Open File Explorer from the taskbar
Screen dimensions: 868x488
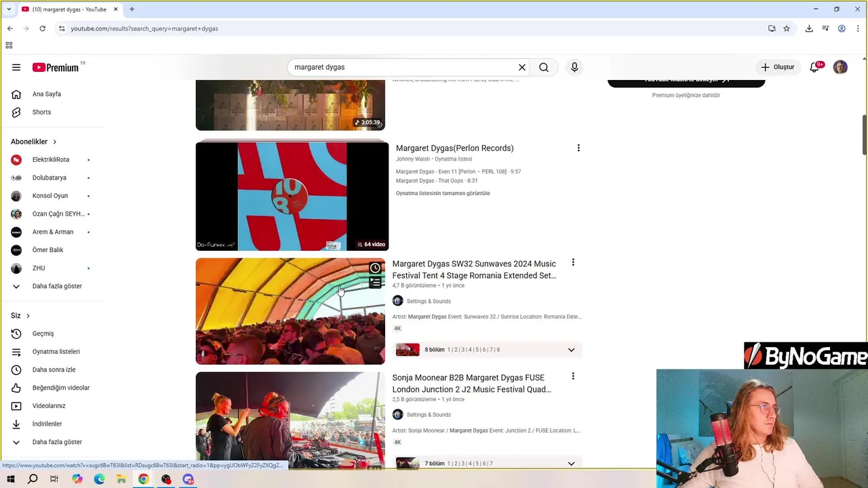pos(121,479)
